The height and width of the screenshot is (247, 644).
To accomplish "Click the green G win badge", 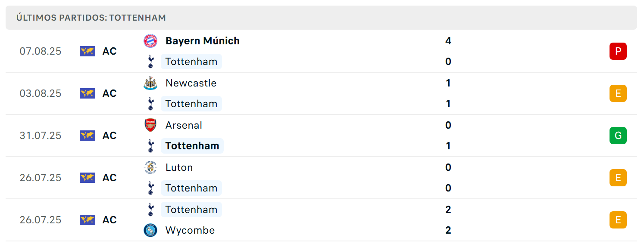I will [618, 136].
